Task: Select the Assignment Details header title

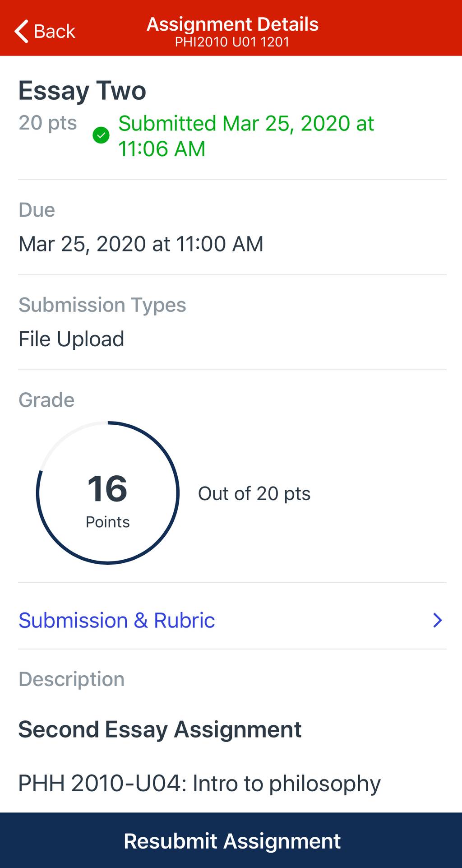Action: (232, 24)
